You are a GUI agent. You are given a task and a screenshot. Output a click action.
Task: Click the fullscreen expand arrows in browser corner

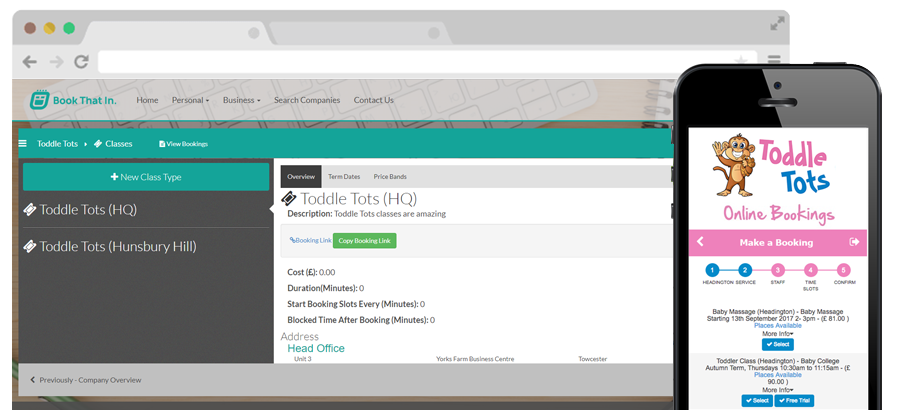pyautogui.click(x=777, y=24)
